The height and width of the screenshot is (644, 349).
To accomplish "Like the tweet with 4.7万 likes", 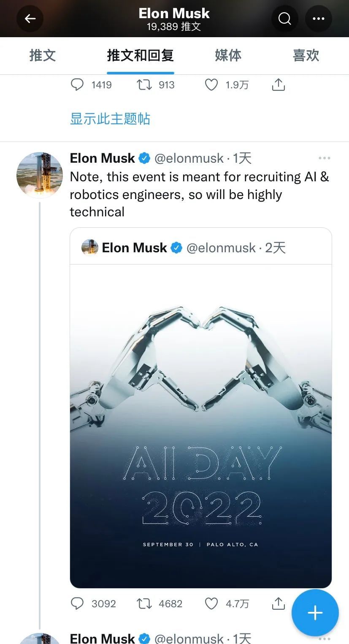I will point(211,603).
